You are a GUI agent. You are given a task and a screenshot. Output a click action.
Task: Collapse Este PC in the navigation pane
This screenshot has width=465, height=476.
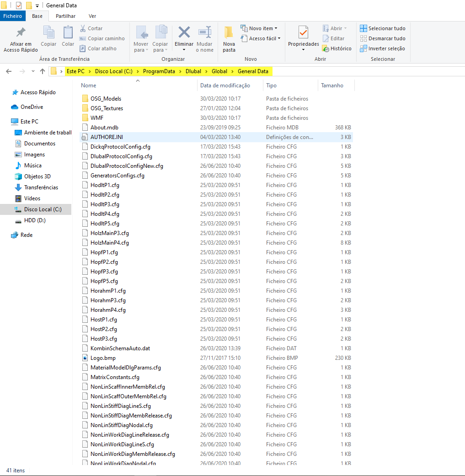tap(8, 121)
